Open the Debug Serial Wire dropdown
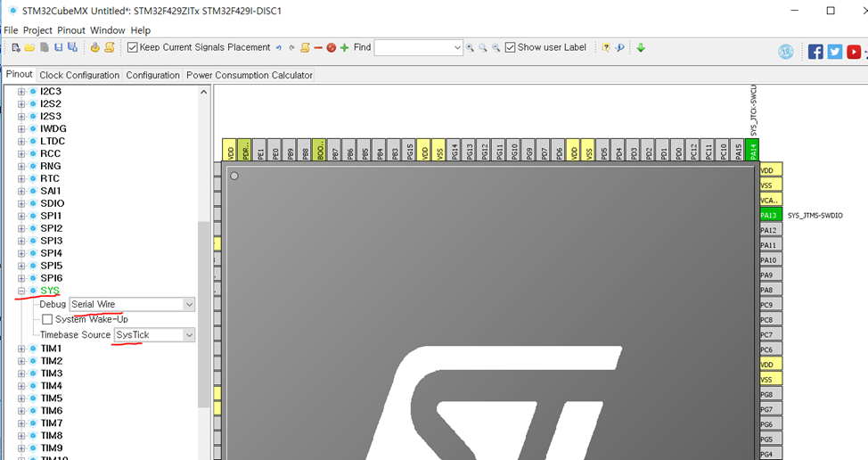 [189, 305]
